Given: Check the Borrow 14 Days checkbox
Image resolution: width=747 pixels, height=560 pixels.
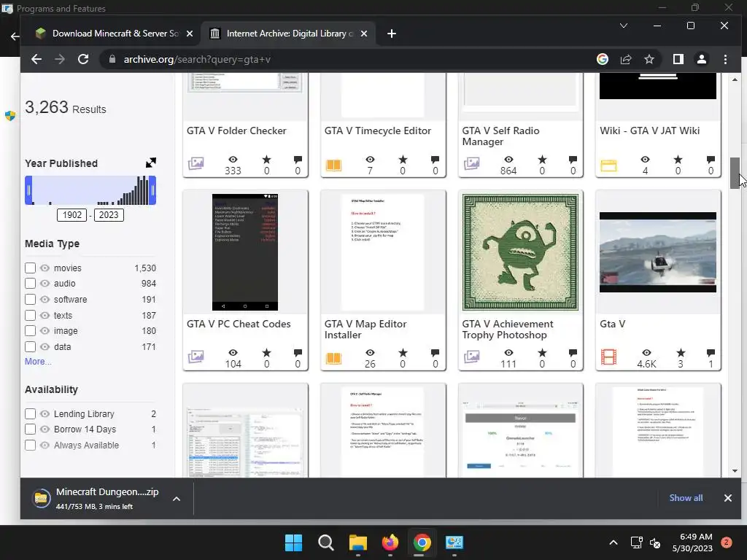Looking at the screenshot, I should (x=30, y=429).
